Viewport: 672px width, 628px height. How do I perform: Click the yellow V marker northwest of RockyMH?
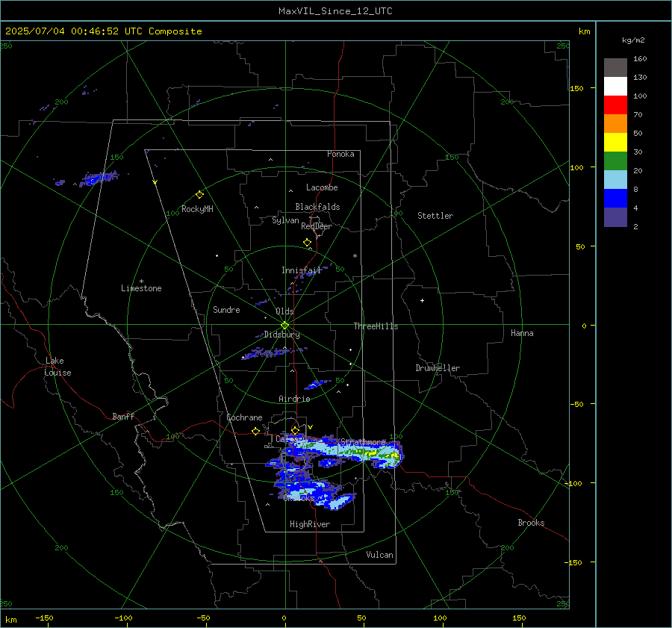155,182
